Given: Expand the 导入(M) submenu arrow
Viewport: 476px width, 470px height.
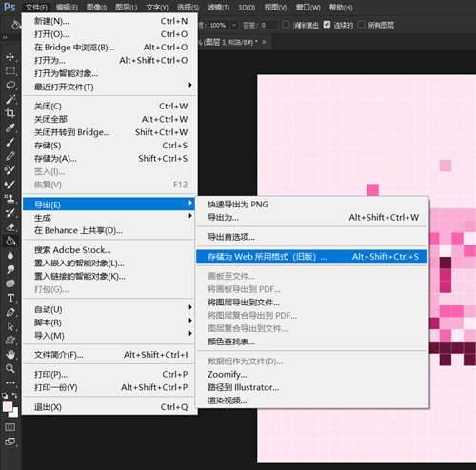Looking at the screenshot, I should (x=190, y=333).
